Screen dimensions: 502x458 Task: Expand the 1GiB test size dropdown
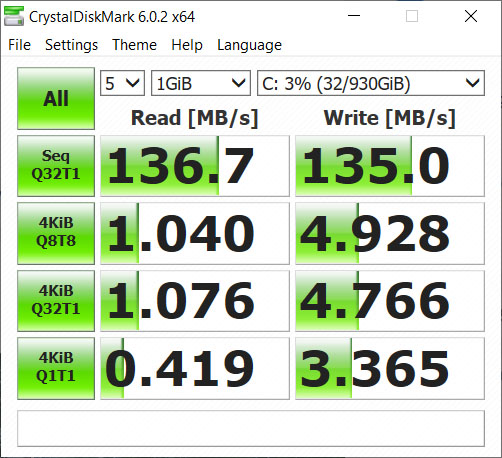click(x=201, y=83)
